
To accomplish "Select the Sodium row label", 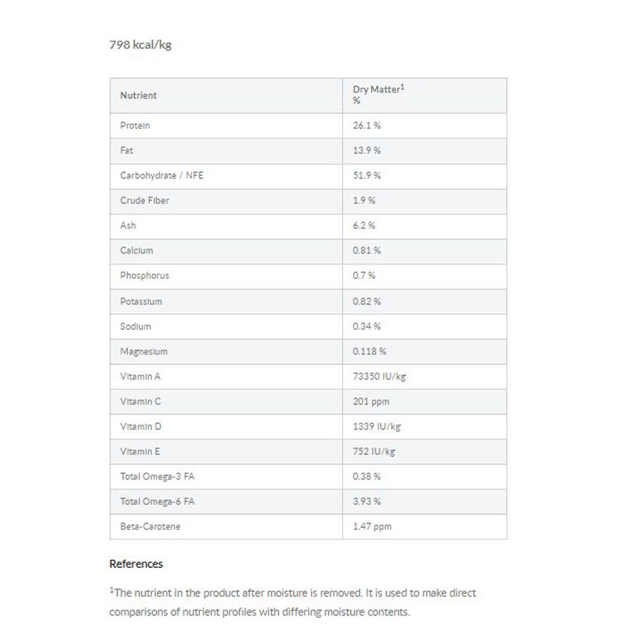I will [135, 327].
